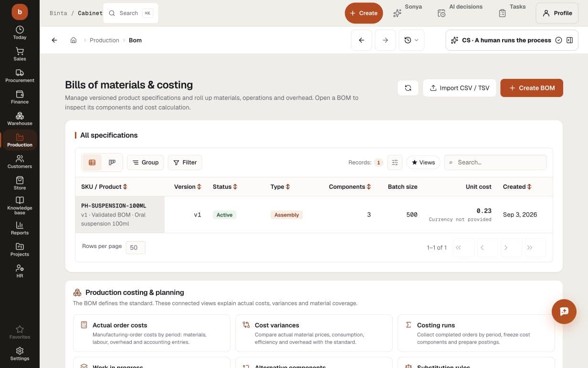This screenshot has height=368, width=588.
Task: Click the Active status badge
Action: [x=224, y=215]
